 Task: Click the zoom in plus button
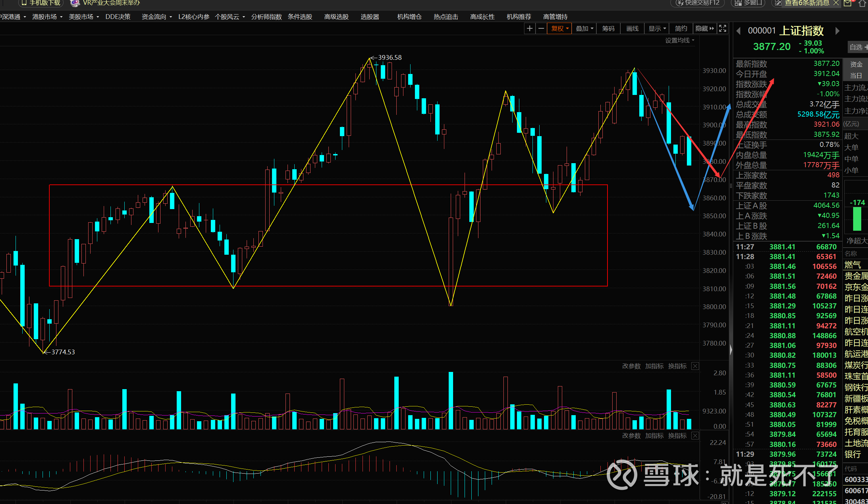pyautogui.click(x=530, y=29)
